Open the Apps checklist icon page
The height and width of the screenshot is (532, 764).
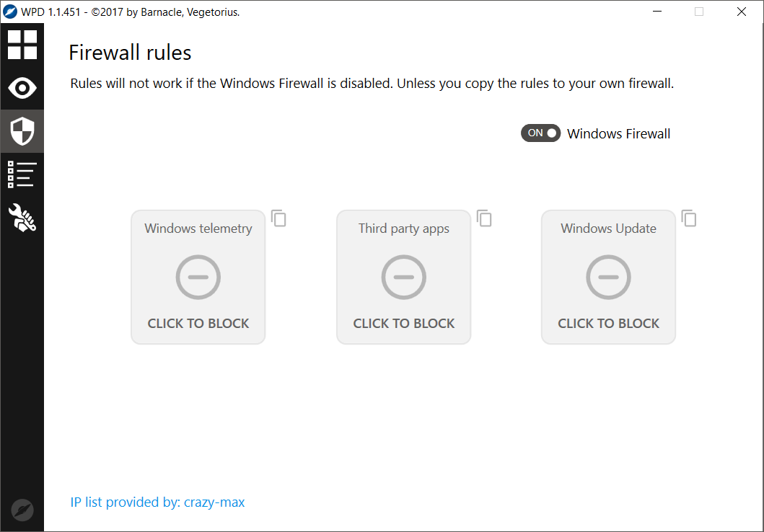click(x=22, y=174)
